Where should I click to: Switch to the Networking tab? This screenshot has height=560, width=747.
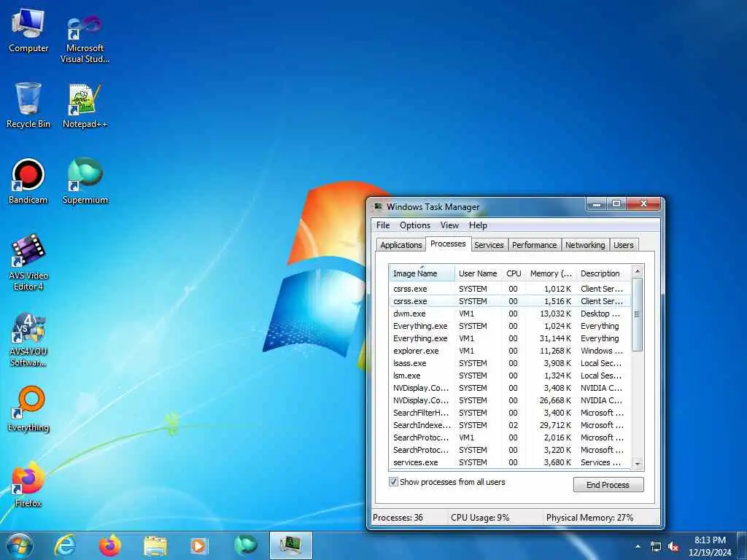pos(585,245)
